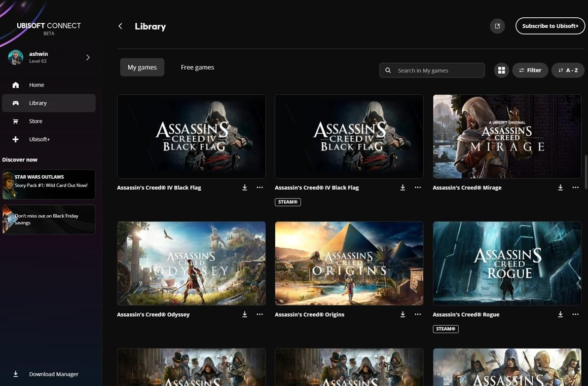
Task: Click the grid view layout icon
Action: click(501, 70)
